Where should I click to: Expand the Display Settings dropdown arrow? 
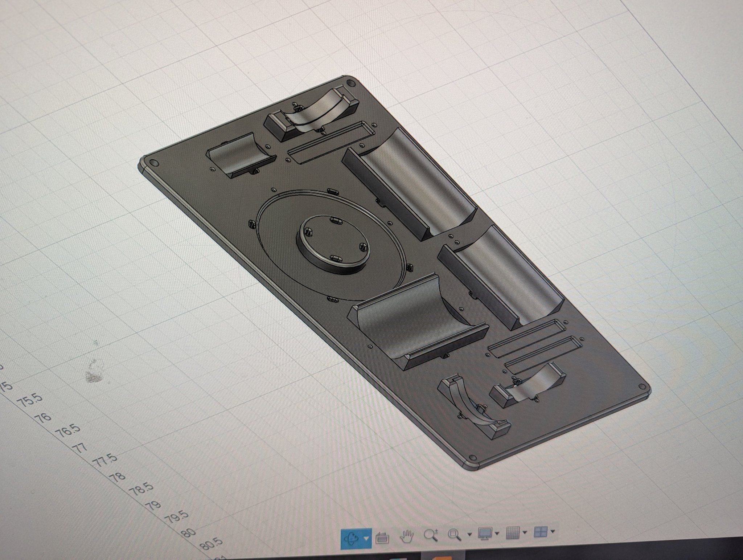tap(497, 533)
